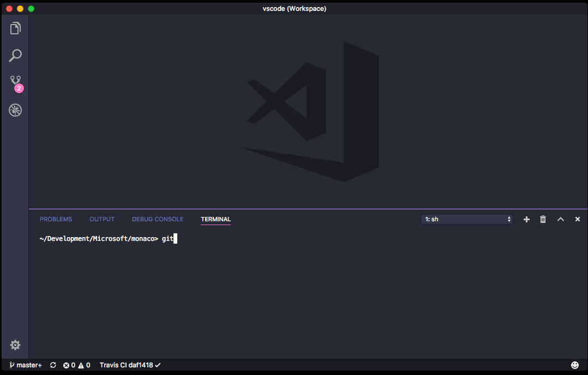Open the Explorer view in activity bar
Screen dimensions: 588x375
click(15, 28)
